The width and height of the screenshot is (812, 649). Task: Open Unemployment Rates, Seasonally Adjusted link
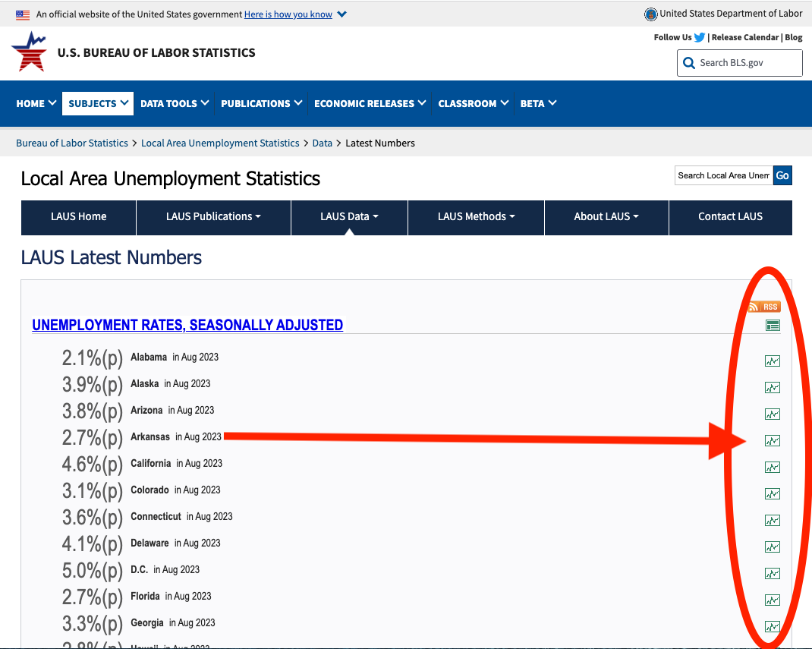pyautogui.click(x=187, y=325)
